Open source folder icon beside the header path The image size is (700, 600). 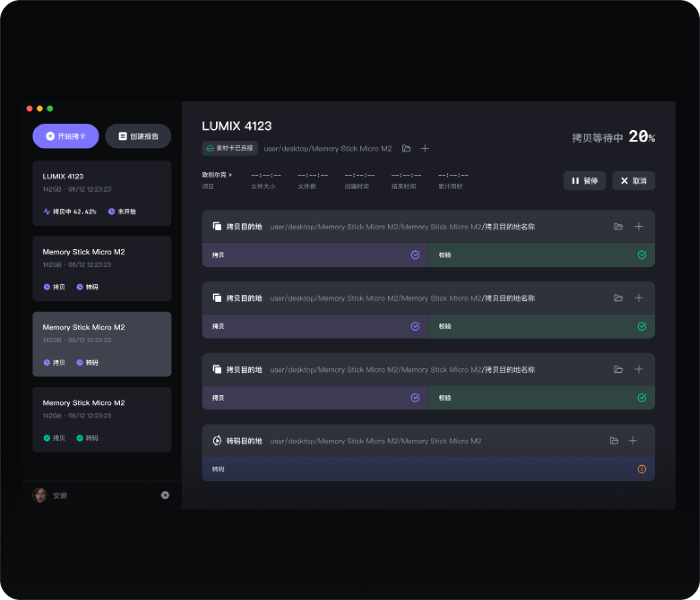pyautogui.click(x=406, y=148)
